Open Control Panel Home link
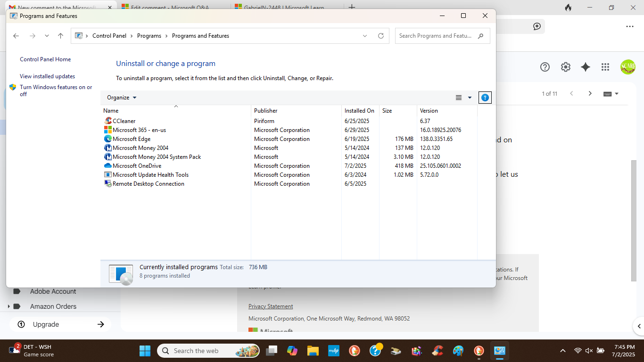 (45, 59)
